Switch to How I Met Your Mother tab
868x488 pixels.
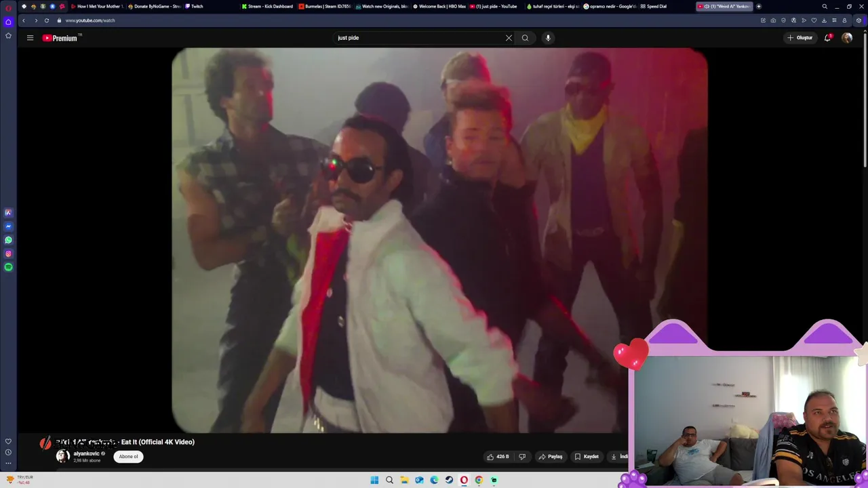[x=98, y=6]
